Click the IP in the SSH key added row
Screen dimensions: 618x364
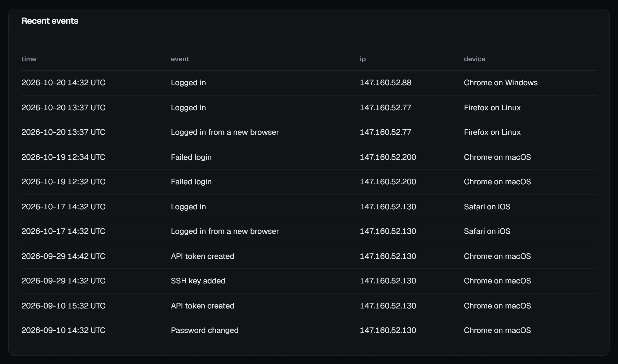click(x=388, y=281)
